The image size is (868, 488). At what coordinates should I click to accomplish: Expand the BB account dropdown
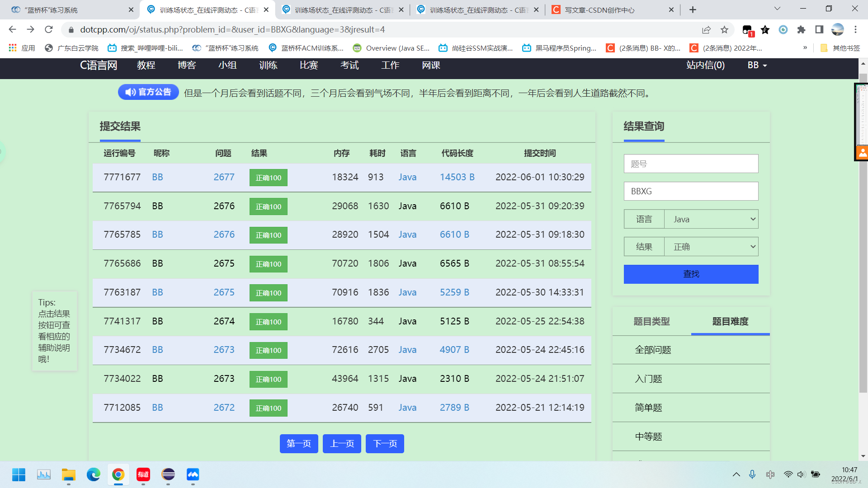(x=756, y=65)
